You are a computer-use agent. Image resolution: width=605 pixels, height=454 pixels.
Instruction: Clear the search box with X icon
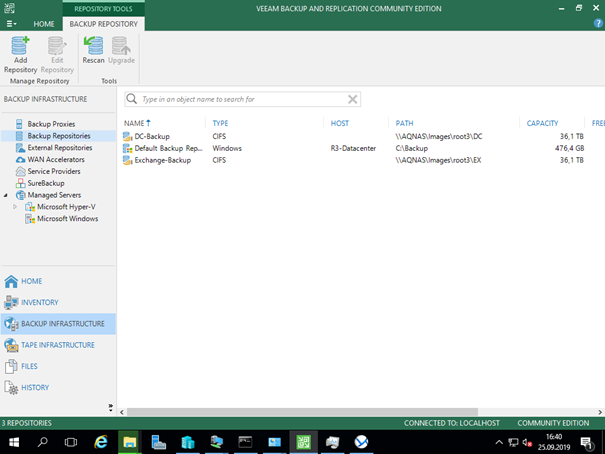pyautogui.click(x=352, y=100)
